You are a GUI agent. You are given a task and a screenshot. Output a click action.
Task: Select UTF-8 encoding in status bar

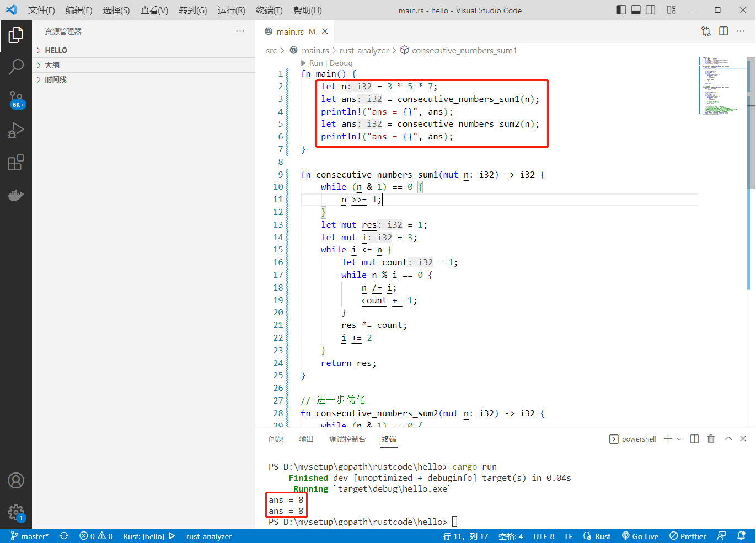[x=544, y=536]
